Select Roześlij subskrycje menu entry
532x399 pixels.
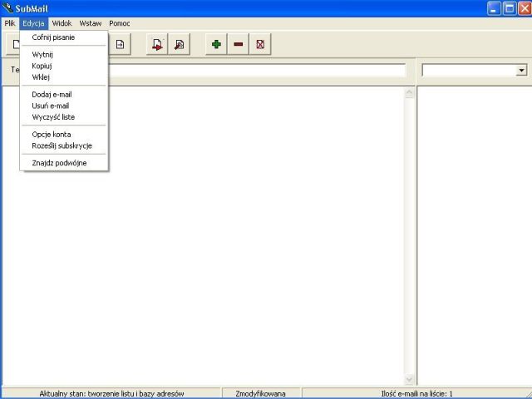coord(64,146)
